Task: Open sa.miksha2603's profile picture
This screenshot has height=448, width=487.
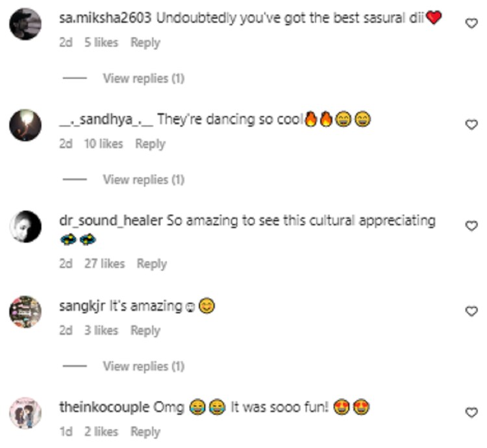Action: 25,24
